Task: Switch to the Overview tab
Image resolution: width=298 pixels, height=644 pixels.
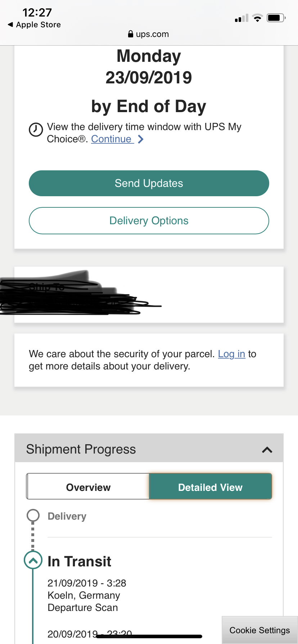Action: [88, 487]
